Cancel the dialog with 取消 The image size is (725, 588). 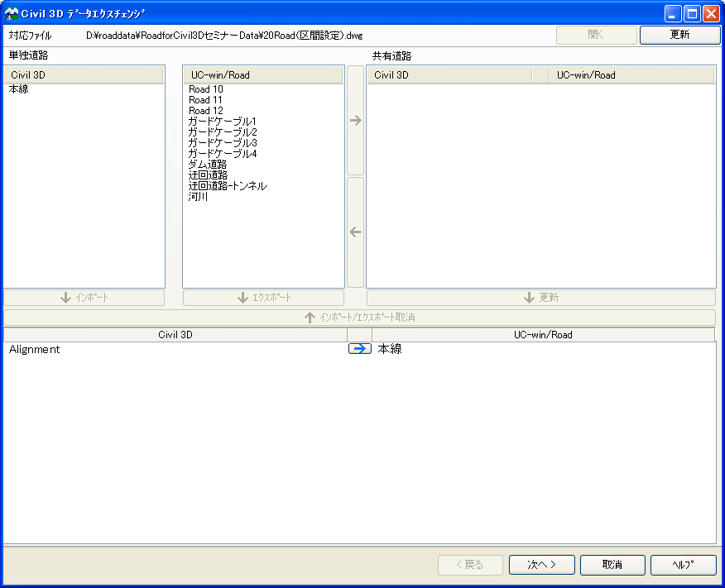pos(612,565)
